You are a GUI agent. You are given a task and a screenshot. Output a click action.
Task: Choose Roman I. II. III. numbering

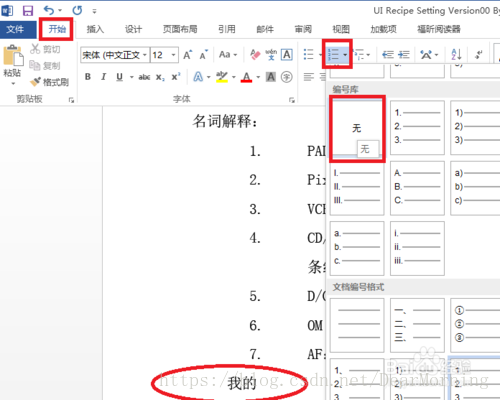[357, 188]
